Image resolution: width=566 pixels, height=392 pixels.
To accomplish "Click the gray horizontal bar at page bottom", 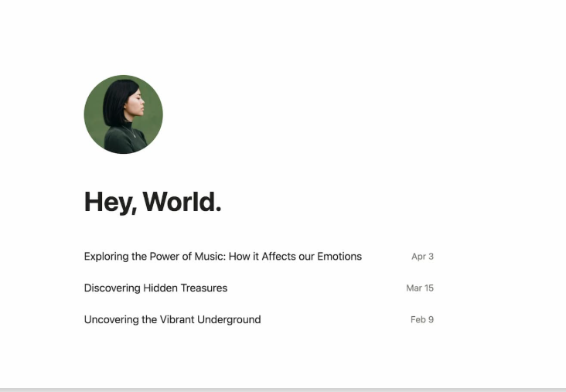I will [x=283, y=389].
